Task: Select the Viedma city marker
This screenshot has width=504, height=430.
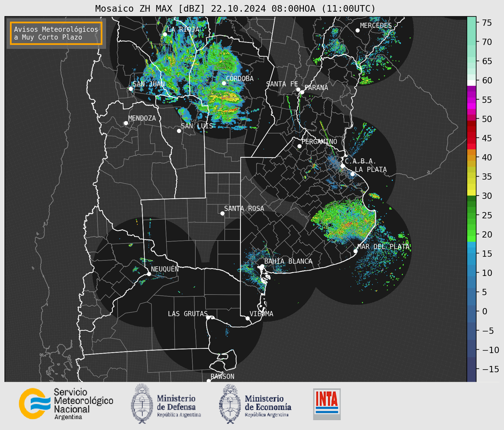Action: click(248, 318)
